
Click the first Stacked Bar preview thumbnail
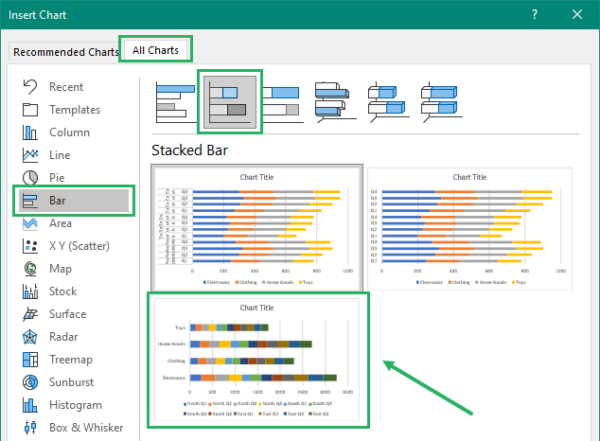click(256, 224)
